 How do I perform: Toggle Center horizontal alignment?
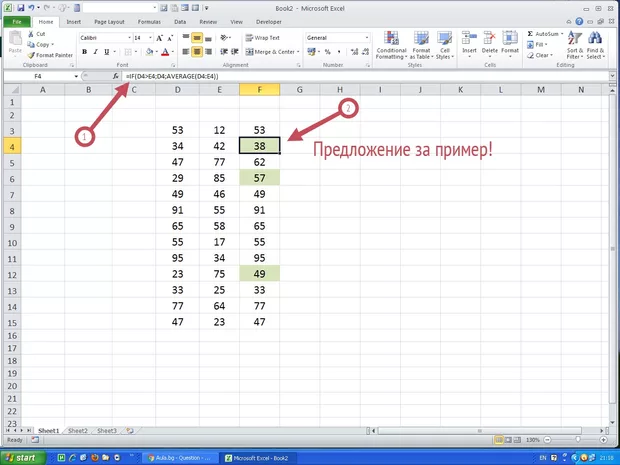[x=197, y=52]
